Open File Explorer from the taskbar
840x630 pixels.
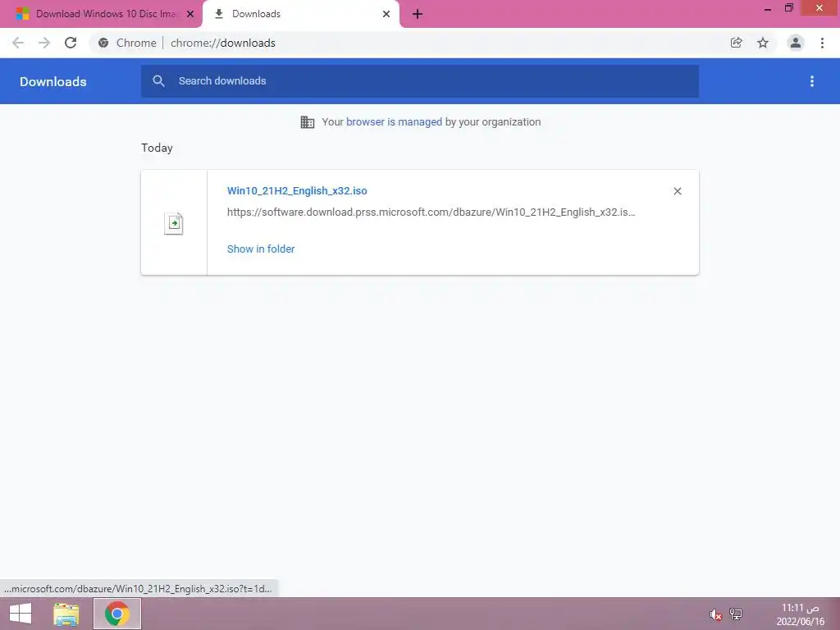click(x=66, y=614)
